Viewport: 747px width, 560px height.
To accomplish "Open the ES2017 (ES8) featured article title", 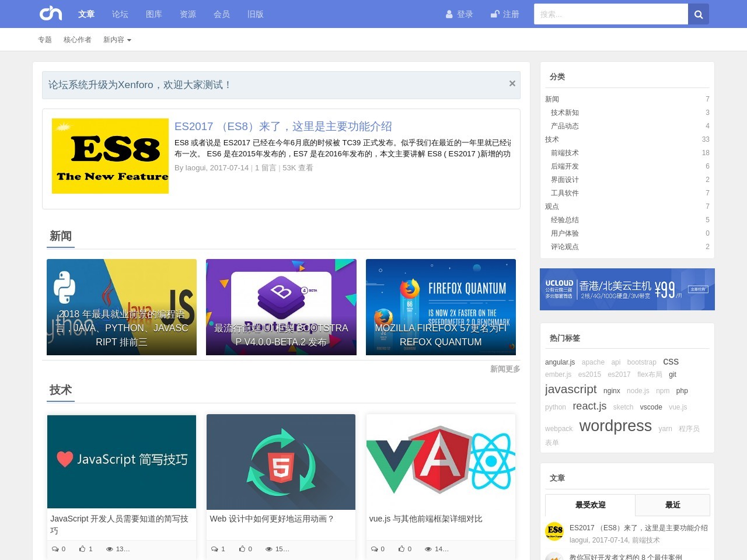I will click(x=283, y=127).
